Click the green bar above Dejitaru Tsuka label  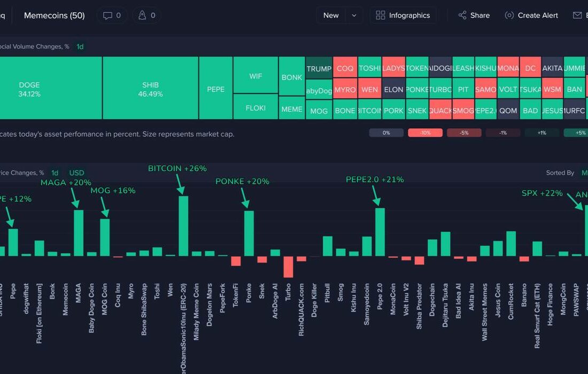(x=445, y=244)
